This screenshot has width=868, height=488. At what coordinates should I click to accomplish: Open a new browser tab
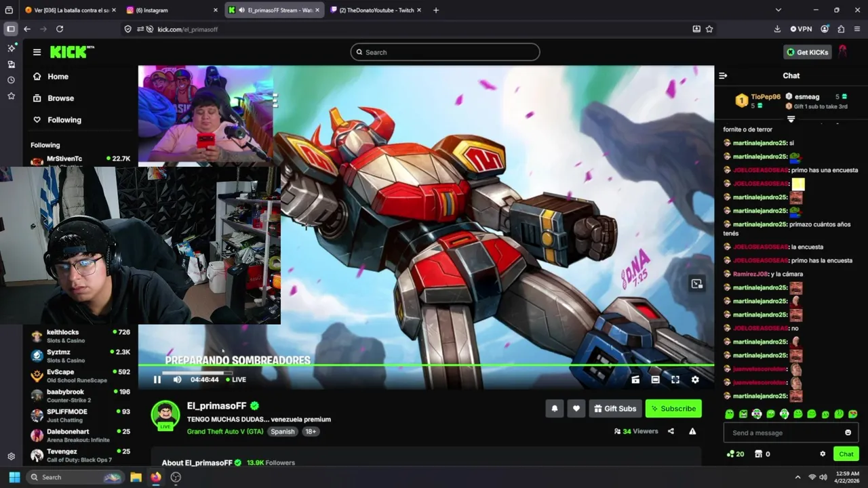[436, 10]
